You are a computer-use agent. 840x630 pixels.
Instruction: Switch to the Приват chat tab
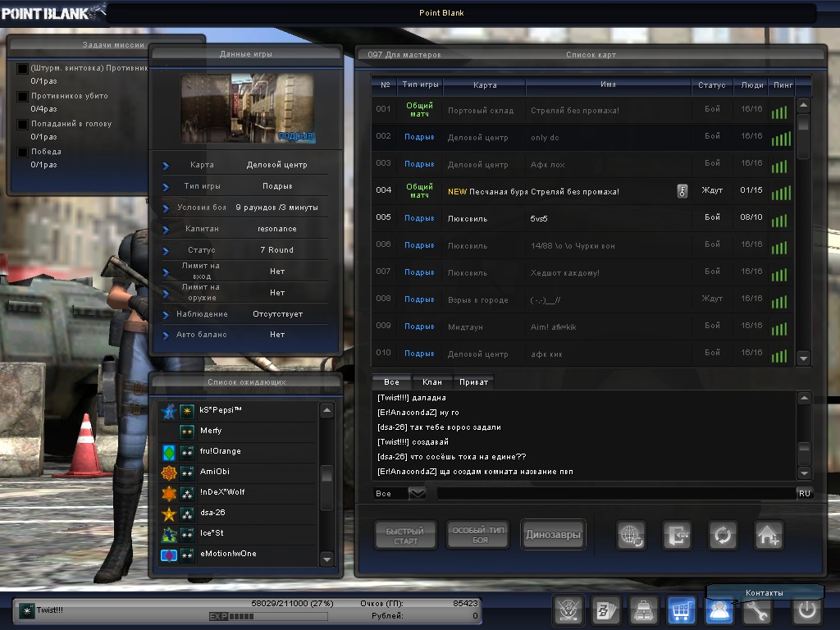click(474, 382)
